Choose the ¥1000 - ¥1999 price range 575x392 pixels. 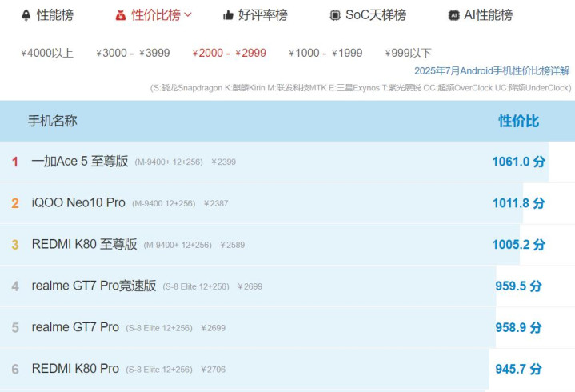tap(325, 53)
